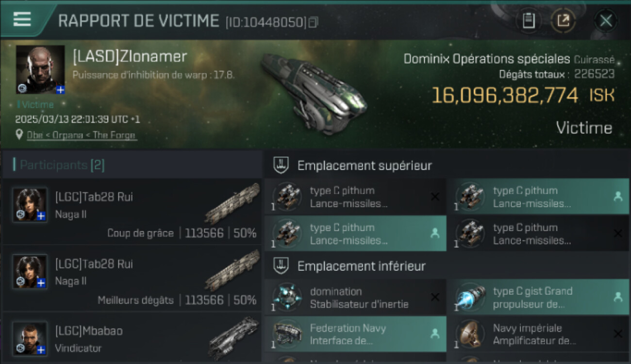This screenshot has height=364, width=631.
Task: Copy the report ID next to 10448050
Action: pyautogui.click(x=314, y=22)
